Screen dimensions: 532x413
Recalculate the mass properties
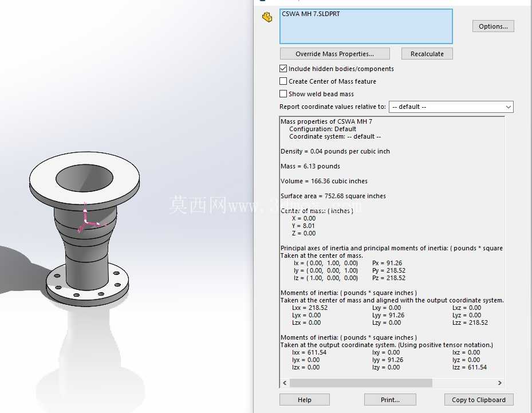coord(427,54)
